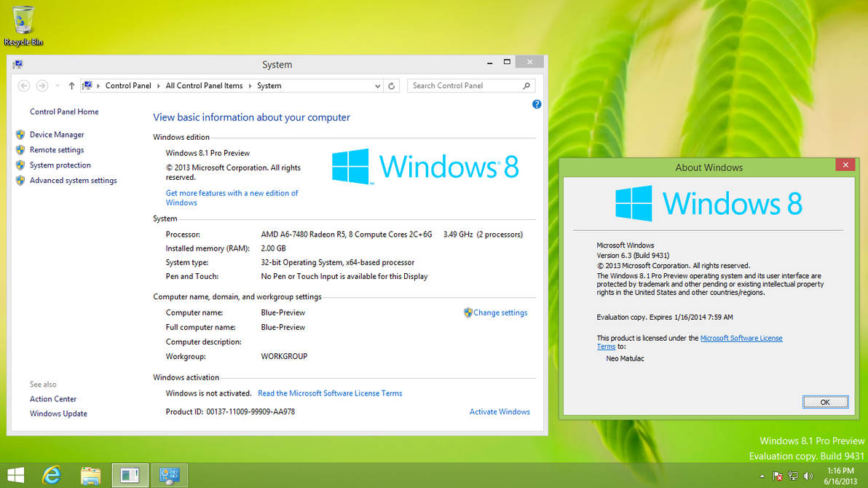
Task: Open File Explorer from taskbar
Action: click(x=91, y=476)
